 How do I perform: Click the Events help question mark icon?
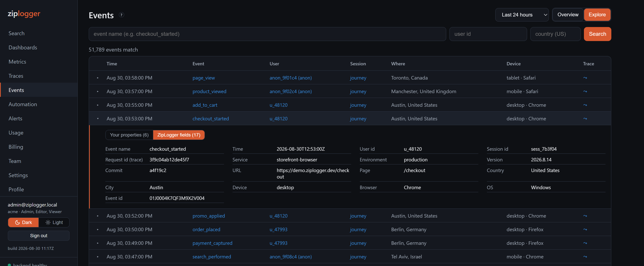tap(121, 15)
